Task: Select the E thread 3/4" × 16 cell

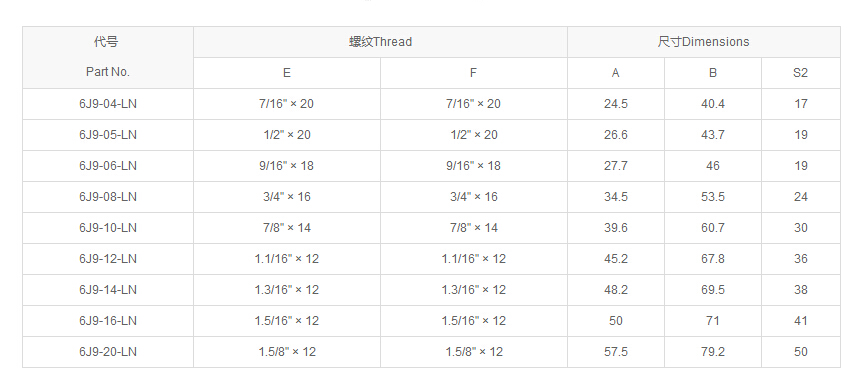Action: [287, 197]
